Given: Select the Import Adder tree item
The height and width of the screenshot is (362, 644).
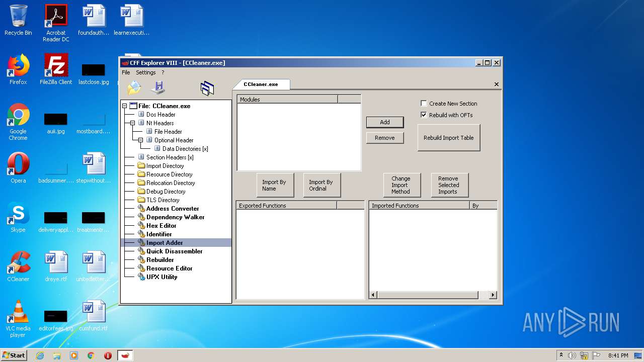Looking at the screenshot, I should click(165, 243).
